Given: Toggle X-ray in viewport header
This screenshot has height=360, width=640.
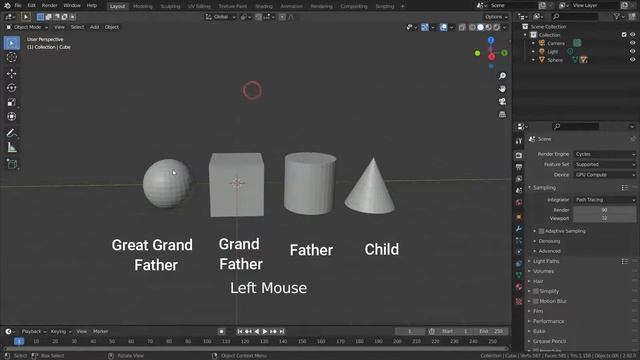Looking at the screenshot, I should click(x=462, y=27).
